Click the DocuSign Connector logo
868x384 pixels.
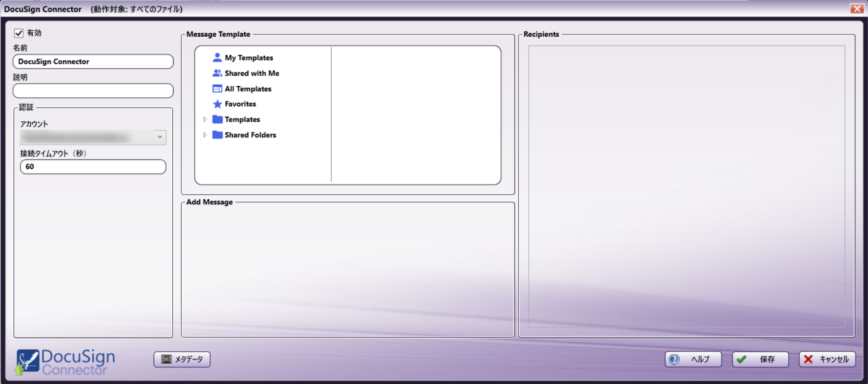pyautogui.click(x=66, y=361)
